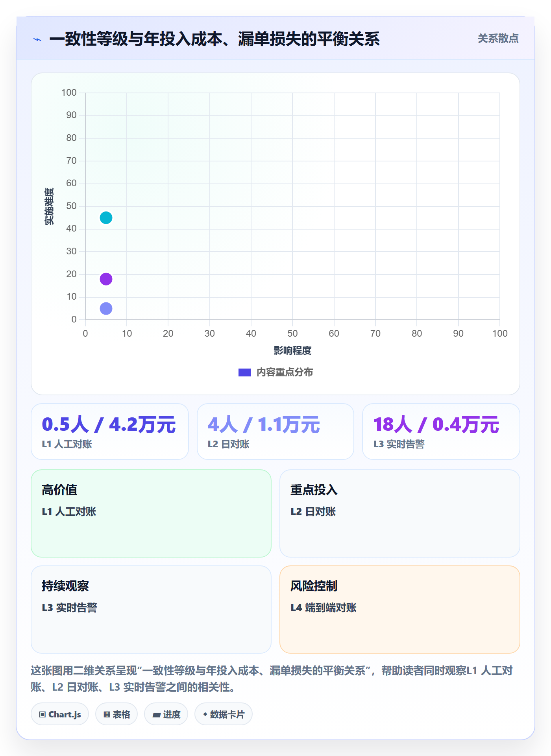Screen dimensions: 551x756
Task: Click the Chart.js tag chip
Action: (x=60, y=714)
